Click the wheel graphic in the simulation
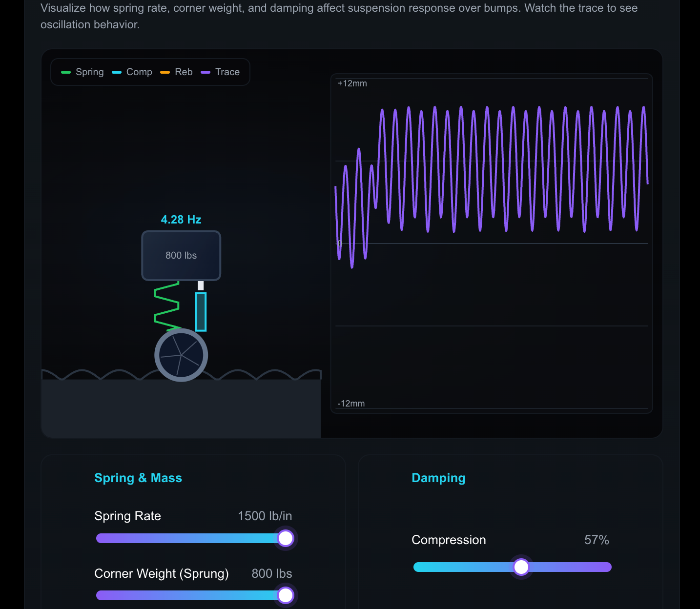Image resolution: width=700 pixels, height=609 pixels. pos(181,355)
